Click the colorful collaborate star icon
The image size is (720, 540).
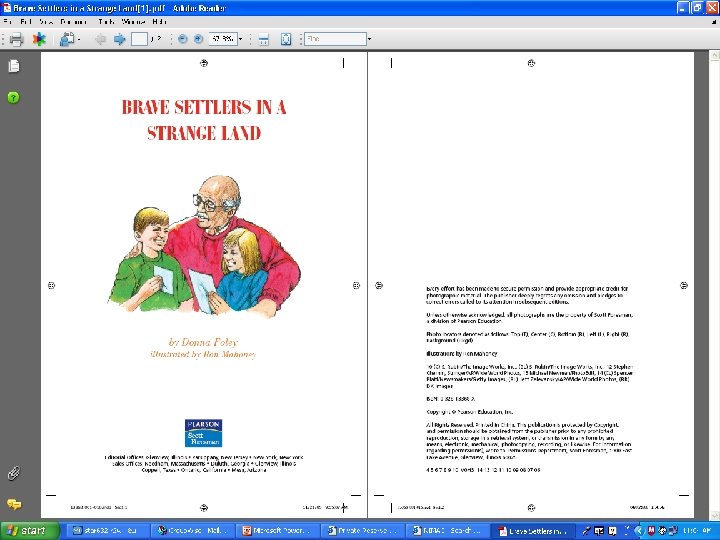(x=39, y=39)
